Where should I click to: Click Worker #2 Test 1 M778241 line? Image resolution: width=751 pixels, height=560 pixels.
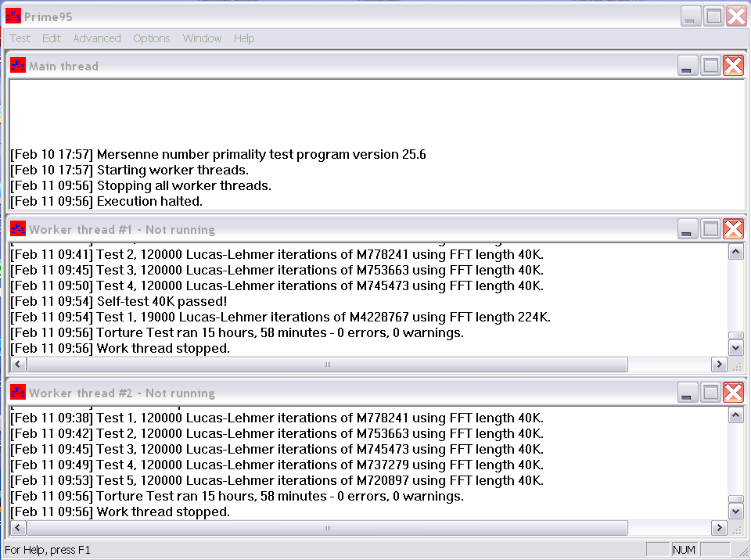coord(277,418)
